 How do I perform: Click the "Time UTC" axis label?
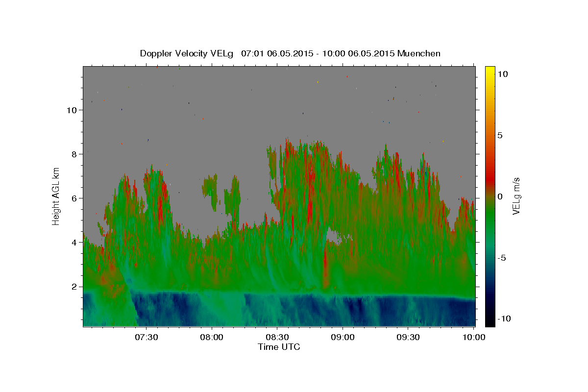pos(279,347)
